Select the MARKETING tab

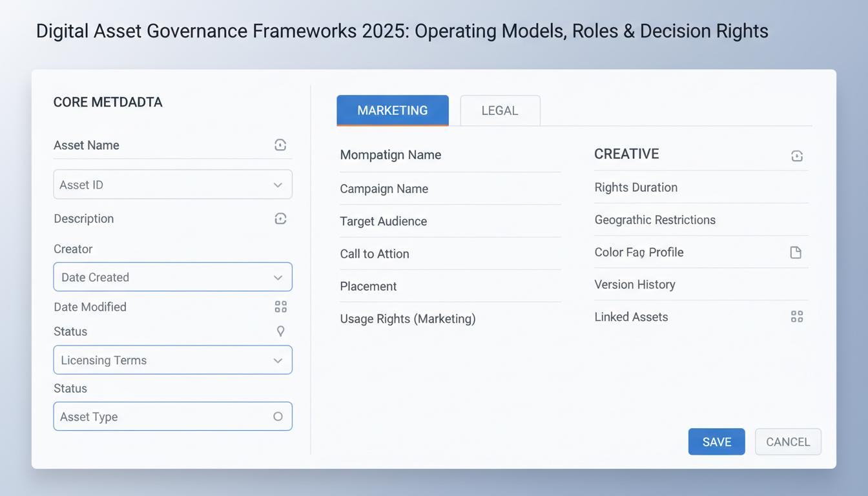[x=392, y=110]
